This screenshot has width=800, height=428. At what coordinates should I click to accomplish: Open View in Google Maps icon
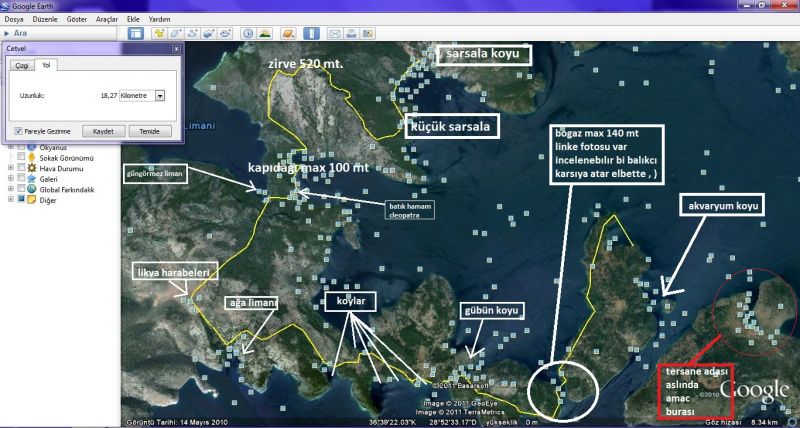point(367,34)
